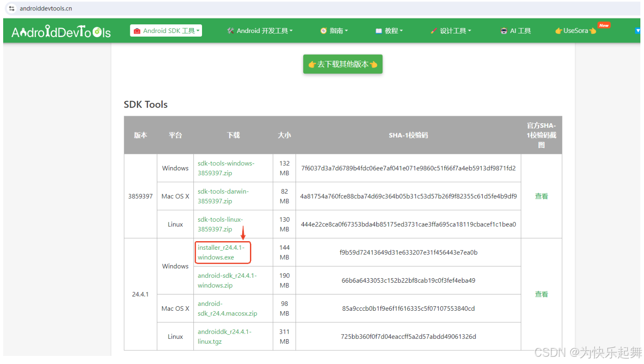Open the UseSora link in navbar
Viewport: 644px width, 364px height.
point(576,31)
